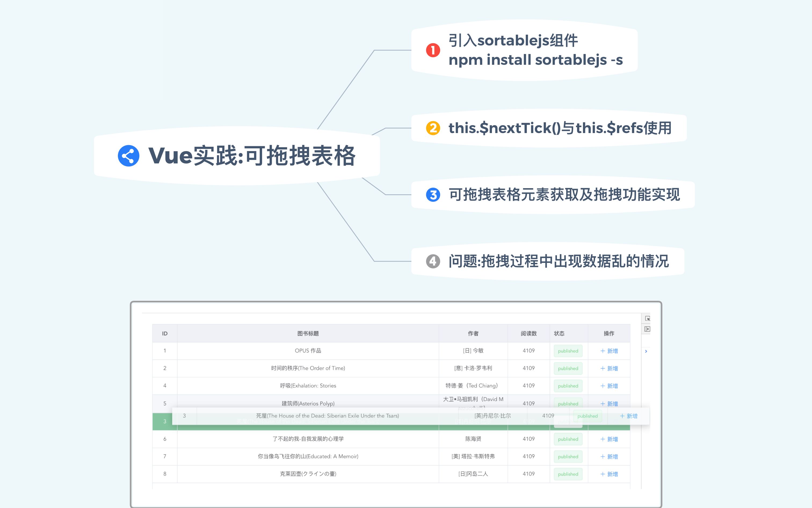812x508 pixels.
Task: Select the author '大卫•马祖凯利'
Action: [x=473, y=399]
